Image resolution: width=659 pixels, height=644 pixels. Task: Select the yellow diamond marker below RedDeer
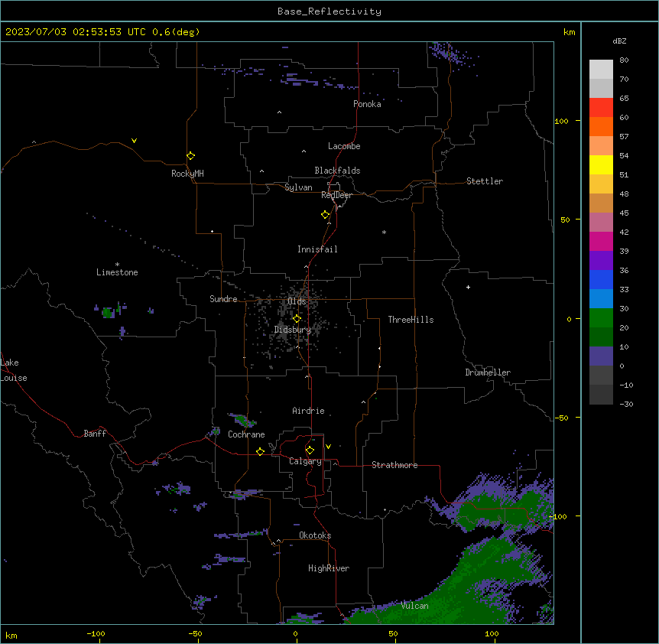tap(326, 215)
